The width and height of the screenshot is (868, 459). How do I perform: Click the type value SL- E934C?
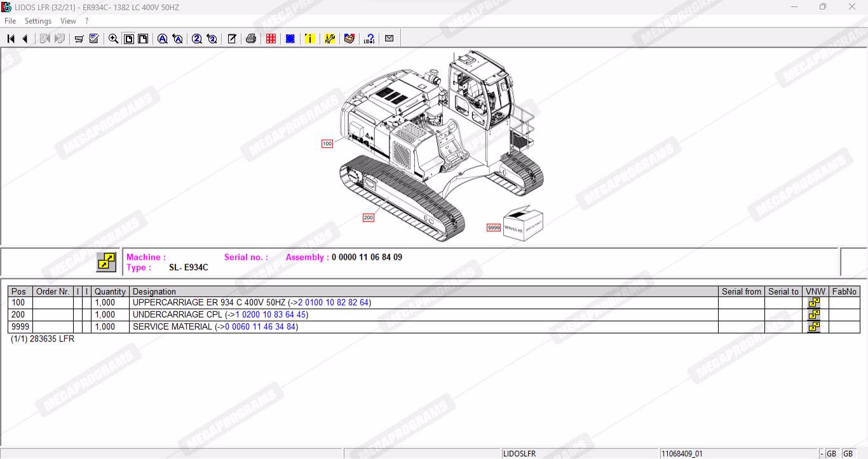[189, 267]
